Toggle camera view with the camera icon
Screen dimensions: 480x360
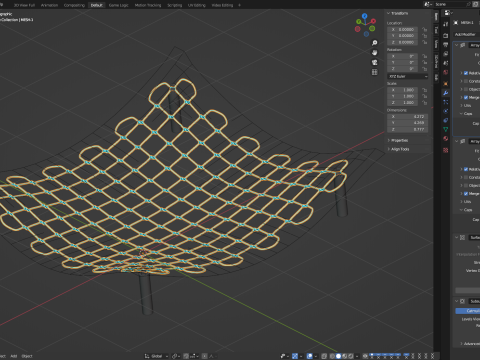click(x=375, y=62)
